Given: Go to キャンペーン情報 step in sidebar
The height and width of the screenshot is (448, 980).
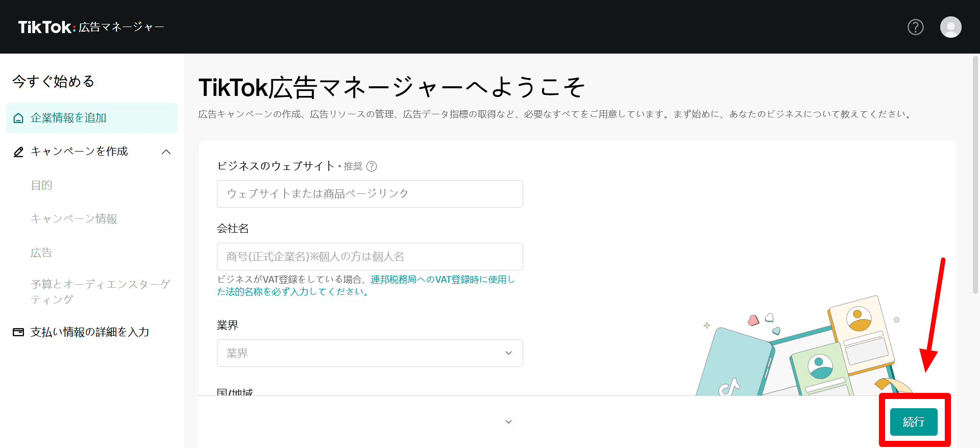Looking at the screenshot, I should [x=74, y=219].
